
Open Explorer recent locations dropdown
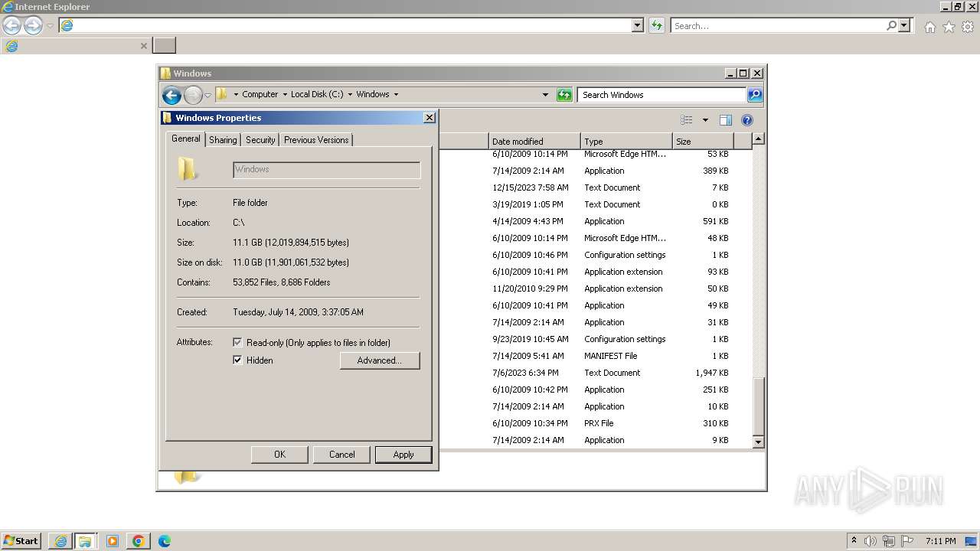coord(207,95)
